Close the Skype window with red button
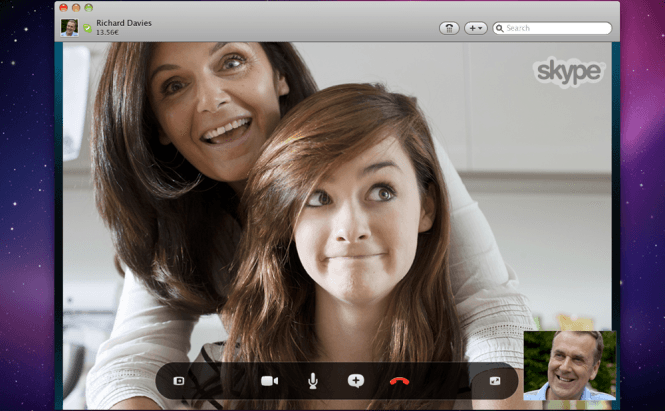Image resolution: width=665 pixels, height=411 pixels. point(64,7)
